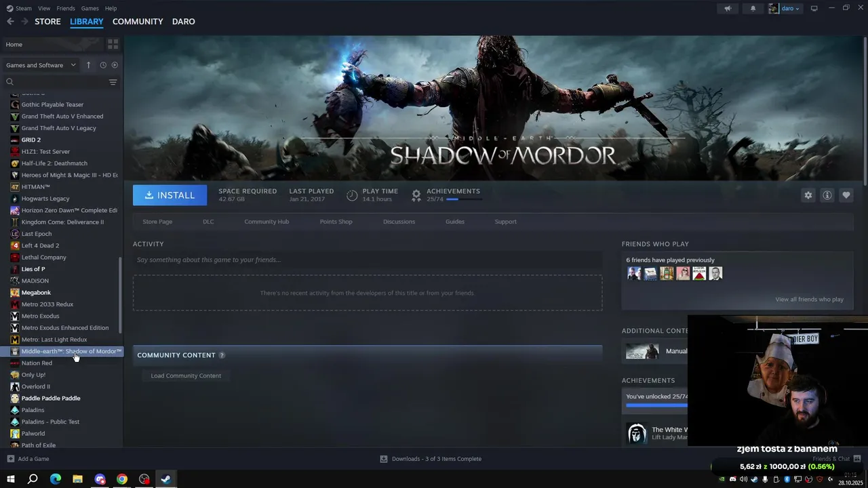Select Grand Theft Auto V Enhanced
This screenshot has height=488, width=868.
coord(62,117)
